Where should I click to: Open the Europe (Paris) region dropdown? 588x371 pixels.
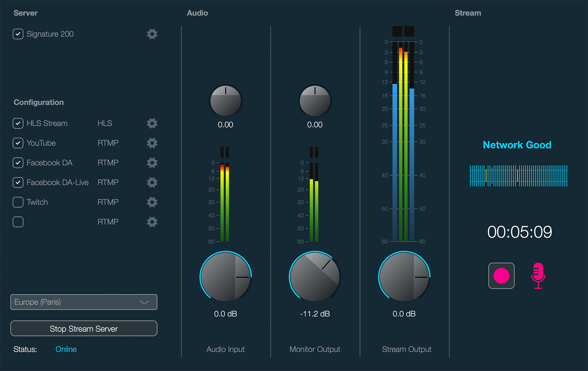point(83,302)
